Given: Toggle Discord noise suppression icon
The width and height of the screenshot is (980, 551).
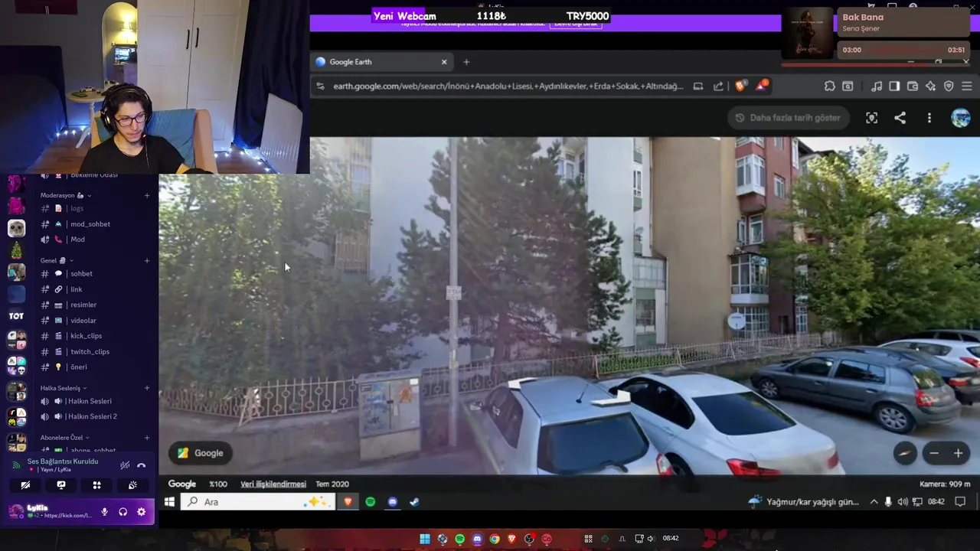Looking at the screenshot, I should pyautogui.click(x=125, y=465).
